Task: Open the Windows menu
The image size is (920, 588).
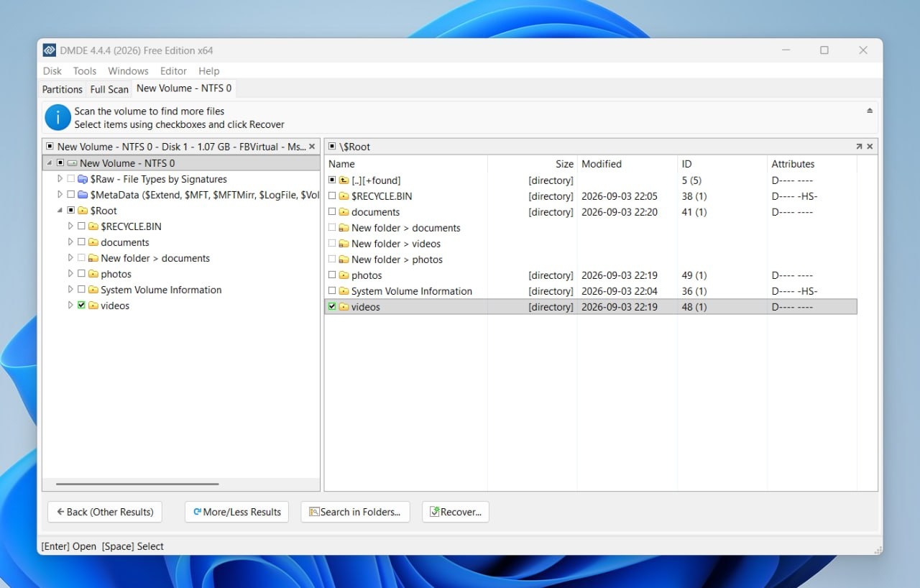Action: (x=128, y=71)
